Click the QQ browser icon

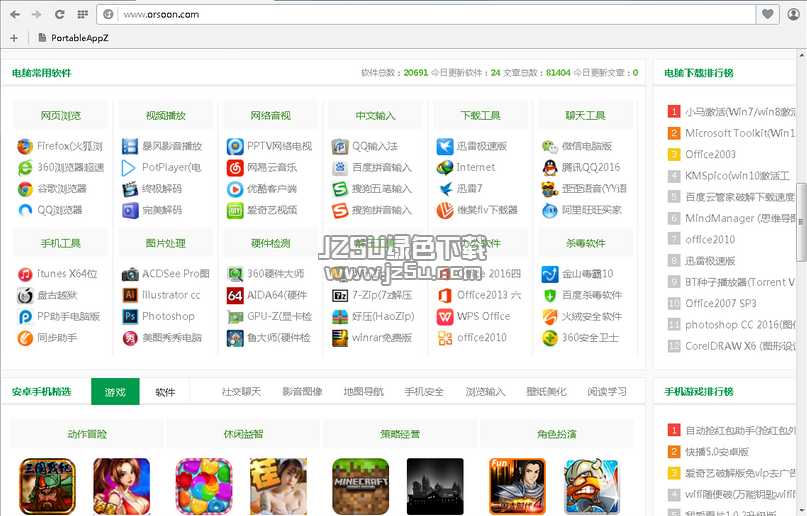point(25,210)
